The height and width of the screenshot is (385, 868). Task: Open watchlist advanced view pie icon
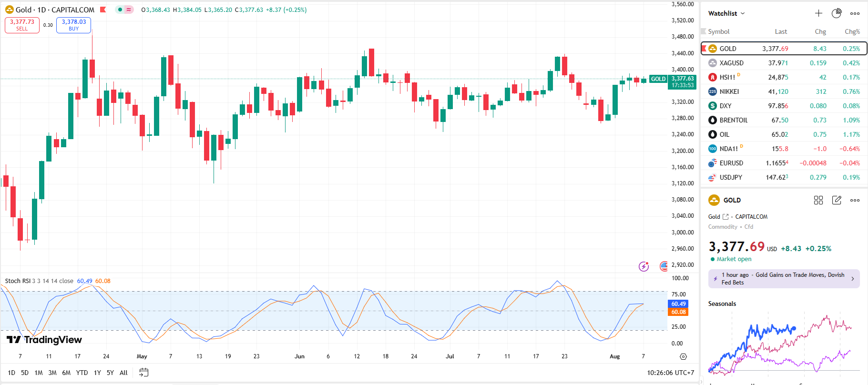[x=837, y=13]
